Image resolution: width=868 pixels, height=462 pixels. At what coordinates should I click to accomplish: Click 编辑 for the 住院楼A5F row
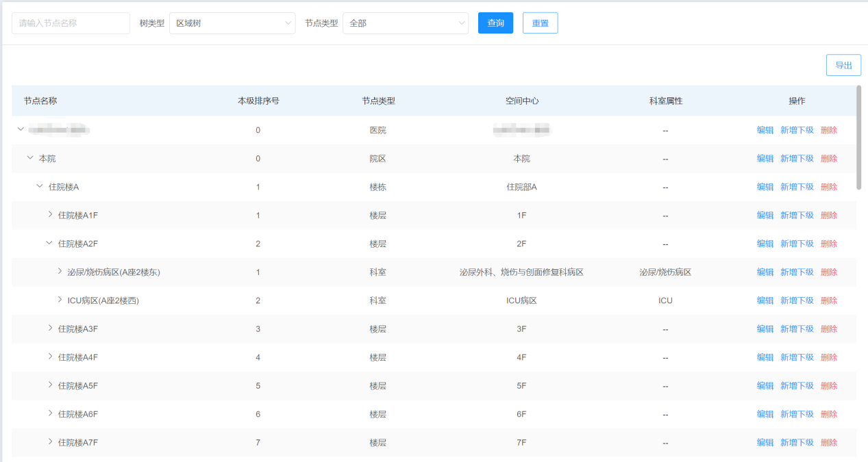click(765, 385)
